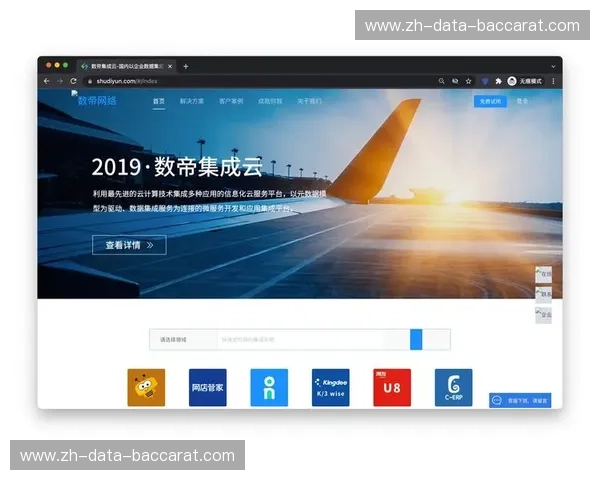Open the C-ERP app tile
Screen dimensions: 600x480
click(453, 387)
